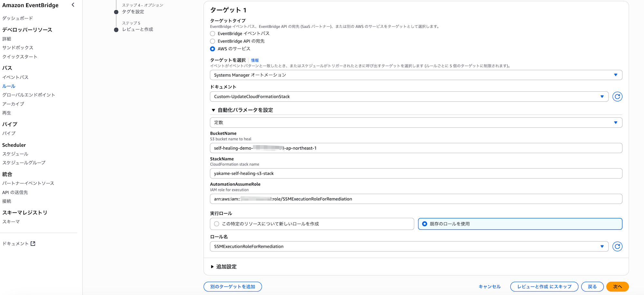The height and width of the screenshot is (295, 644).
Task: Open 詳細 under developer resources
Action: (x=7, y=39)
